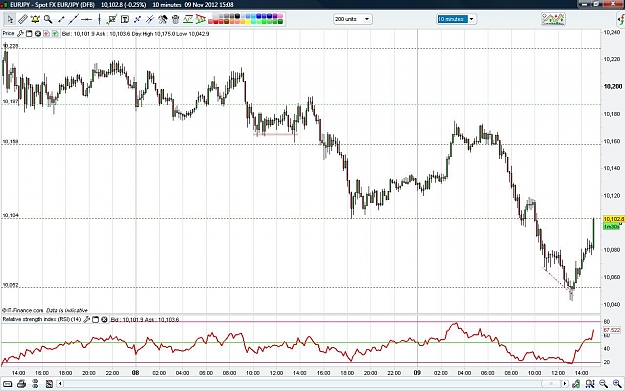Click the red-green arrows icon at far right
This screenshot has width=625, height=391.
click(x=621, y=19)
